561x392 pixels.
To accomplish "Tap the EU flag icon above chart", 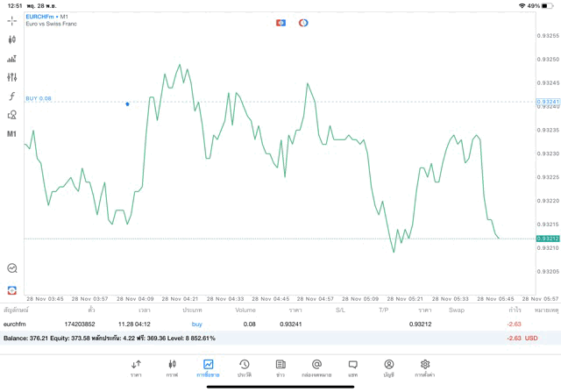I will tap(303, 22).
